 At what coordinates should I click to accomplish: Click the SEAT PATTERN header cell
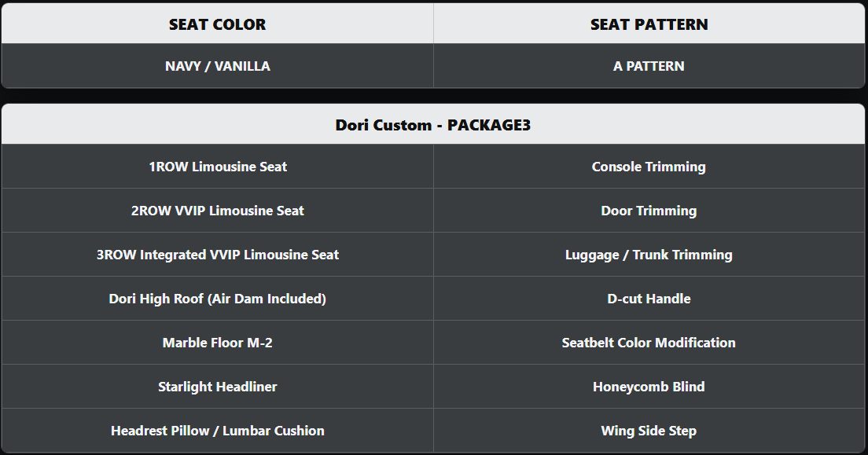pos(649,24)
